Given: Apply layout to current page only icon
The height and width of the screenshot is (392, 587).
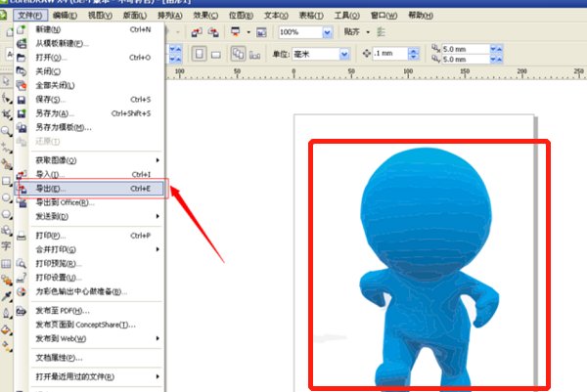Looking at the screenshot, I should pos(254,55).
